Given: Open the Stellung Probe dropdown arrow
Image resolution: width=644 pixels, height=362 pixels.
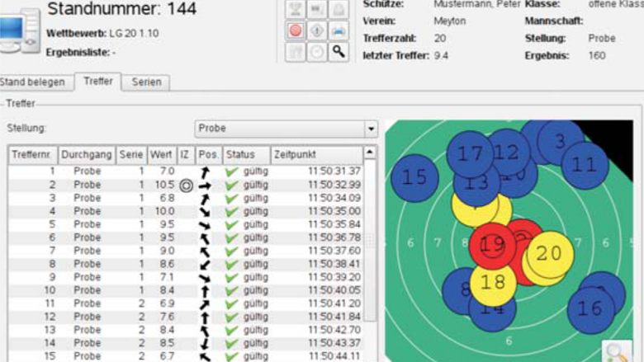Looking at the screenshot, I should [x=371, y=129].
